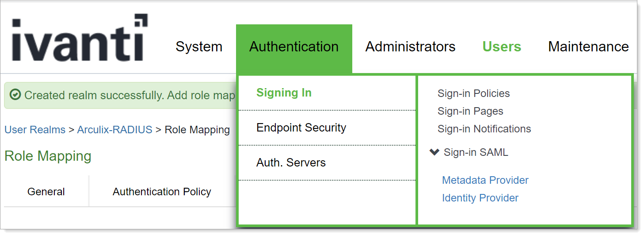Open the Arculix-RADIUS breadcrumb link
The image size is (644, 236).
(114, 130)
